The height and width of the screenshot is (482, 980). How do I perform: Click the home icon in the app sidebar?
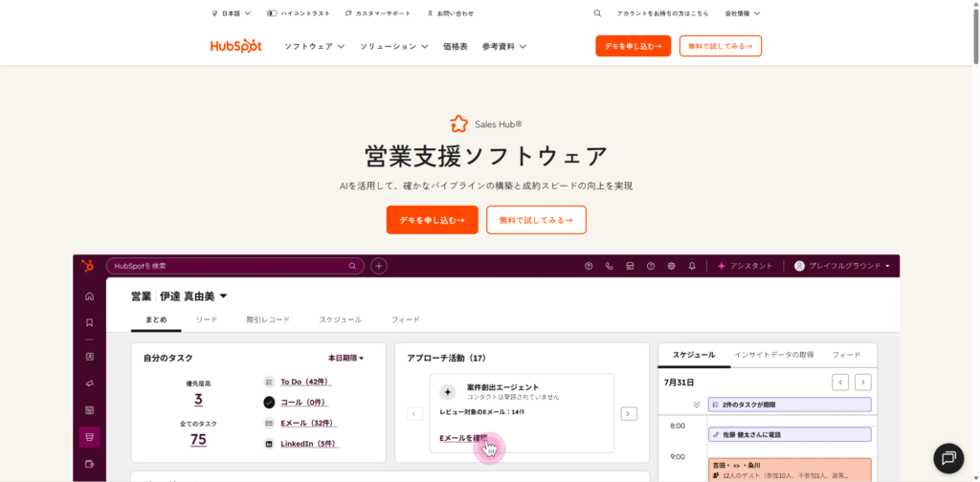click(x=89, y=296)
